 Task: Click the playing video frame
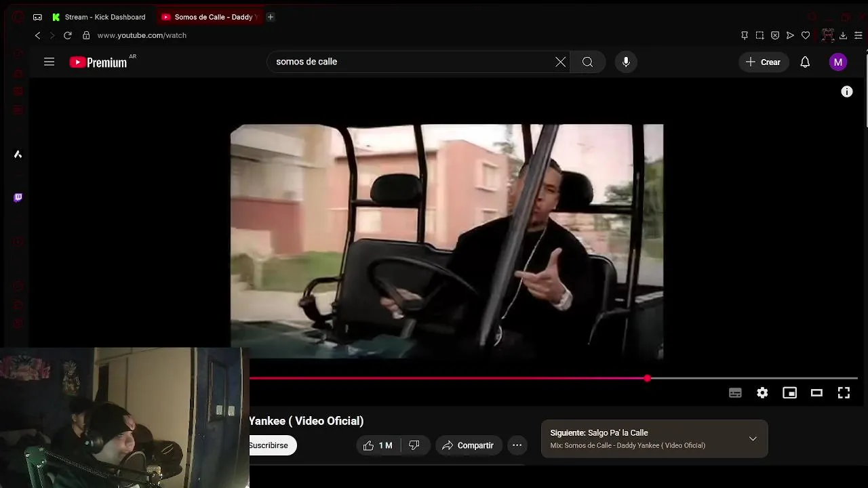(447, 241)
